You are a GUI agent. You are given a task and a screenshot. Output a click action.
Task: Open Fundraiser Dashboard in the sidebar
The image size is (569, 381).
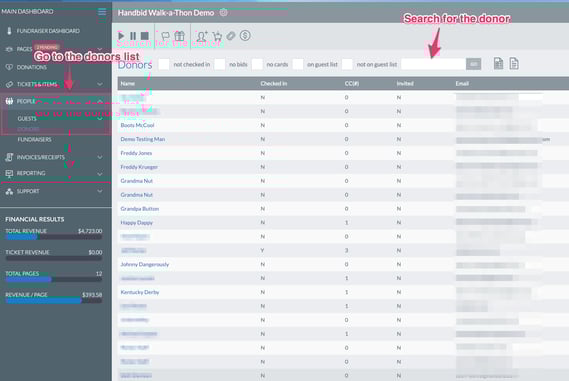coord(48,31)
